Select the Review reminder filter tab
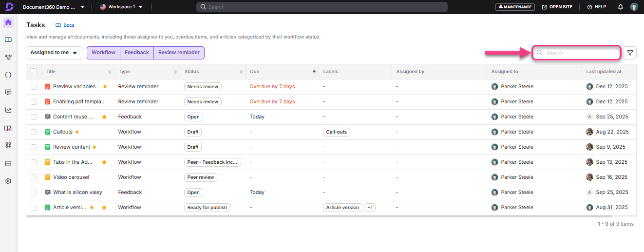Viewport: 644px width, 252px height. (179, 53)
